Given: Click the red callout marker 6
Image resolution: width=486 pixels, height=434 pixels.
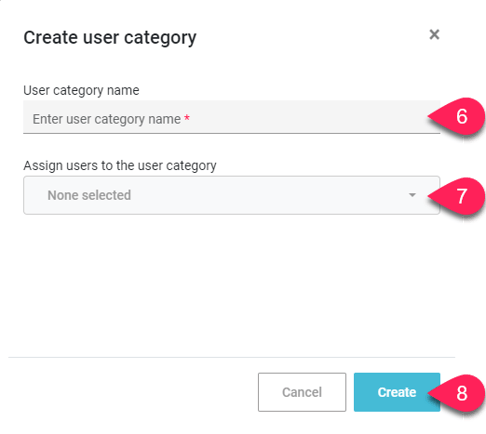Looking at the screenshot, I should (458, 116).
